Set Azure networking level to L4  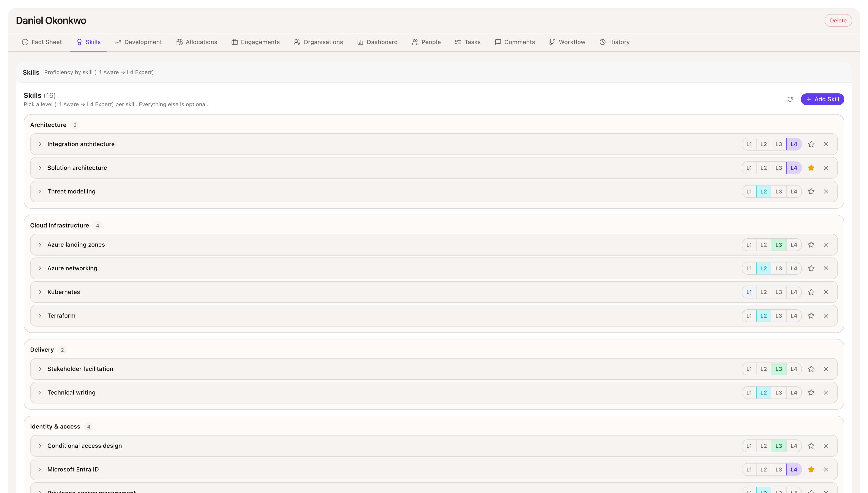[x=794, y=268]
